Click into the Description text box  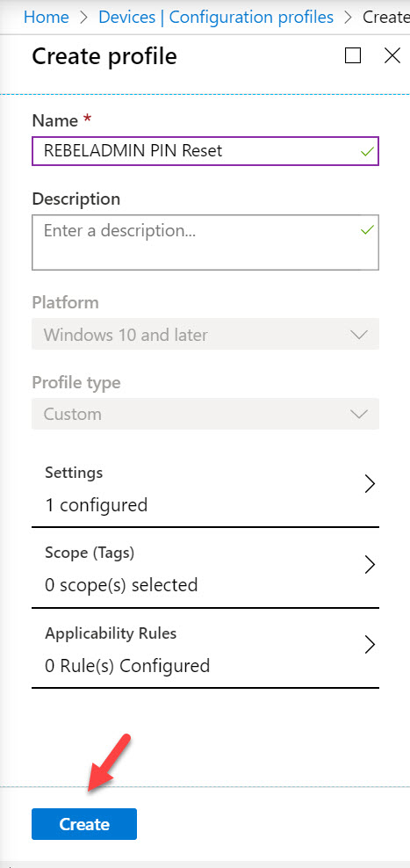[x=205, y=242]
